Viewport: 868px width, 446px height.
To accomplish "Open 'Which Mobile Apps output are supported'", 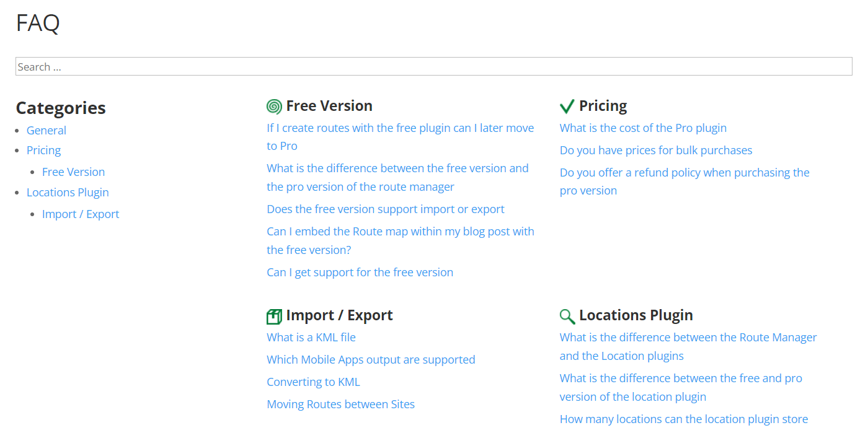I will pyautogui.click(x=371, y=359).
